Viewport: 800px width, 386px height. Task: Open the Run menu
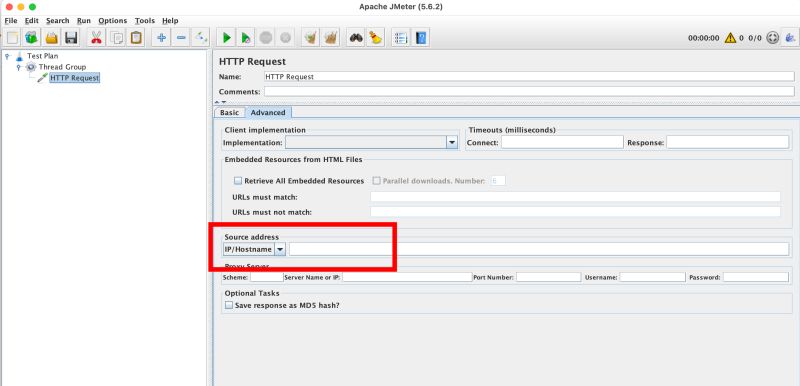[x=84, y=21]
